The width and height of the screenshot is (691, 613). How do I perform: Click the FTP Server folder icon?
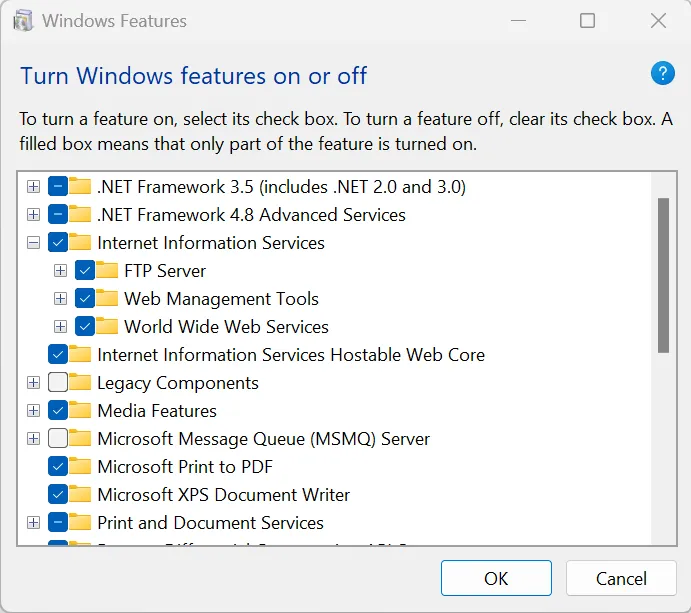click(x=106, y=271)
